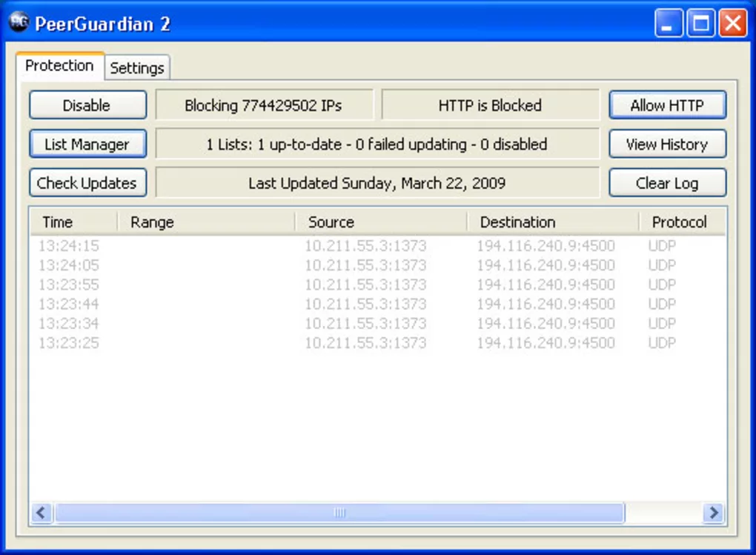756x555 pixels.
Task: Click the PeerGuardian app icon in title bar
Action: 19,22
